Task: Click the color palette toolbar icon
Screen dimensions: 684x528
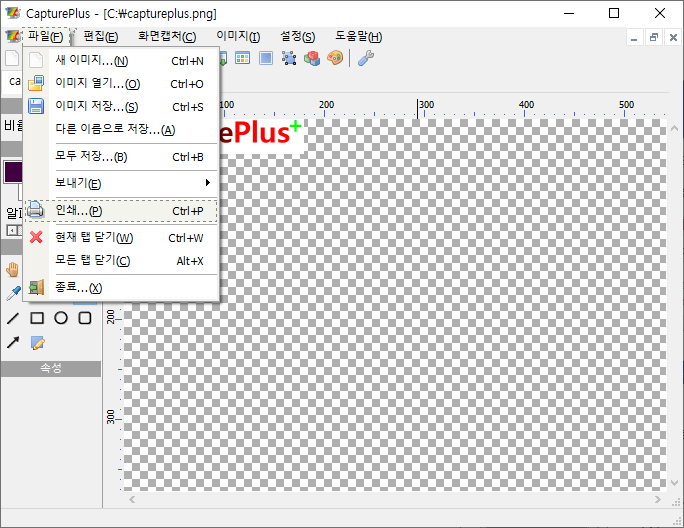Action: (x=335, y=58)
